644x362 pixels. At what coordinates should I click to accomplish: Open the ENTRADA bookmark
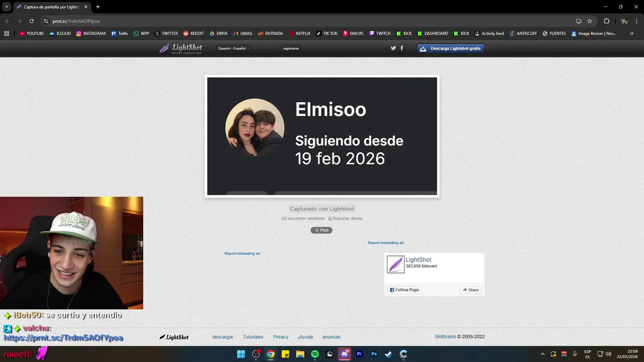coord(270,34)
